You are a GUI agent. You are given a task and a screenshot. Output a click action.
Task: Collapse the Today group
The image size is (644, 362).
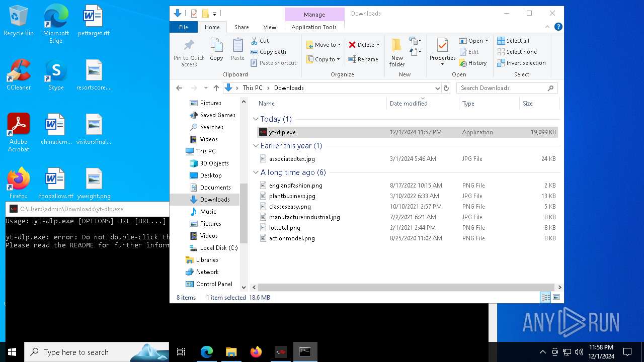pyautogui.click(x=256, y=119)
